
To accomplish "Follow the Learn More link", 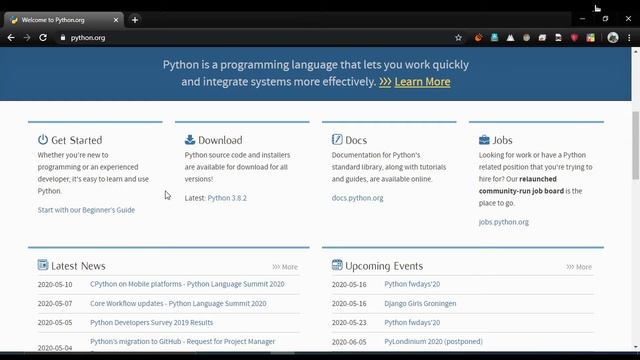I will click(x=422, y=82).
